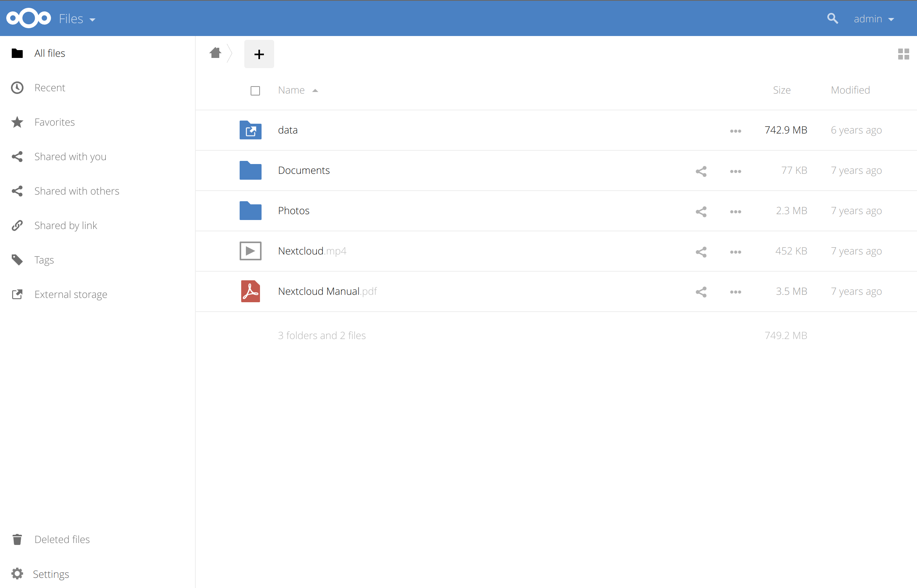
Task: Click the 3 folders and 2 files summary
Action: (x=322, y=335)
